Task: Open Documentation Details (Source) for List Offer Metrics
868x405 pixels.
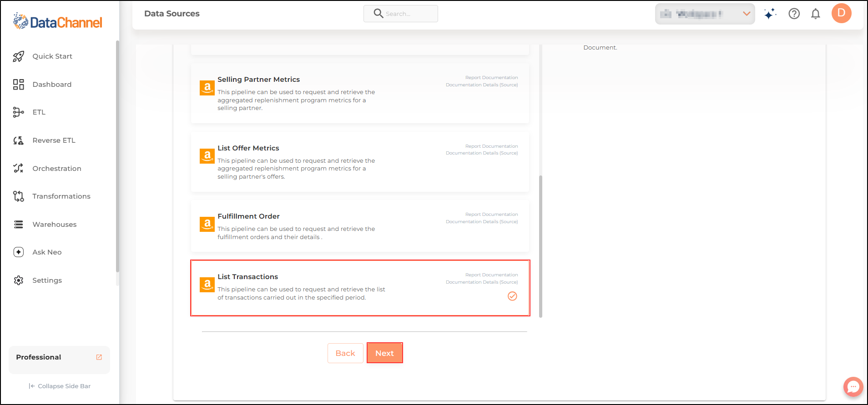Action: [482, 153]
